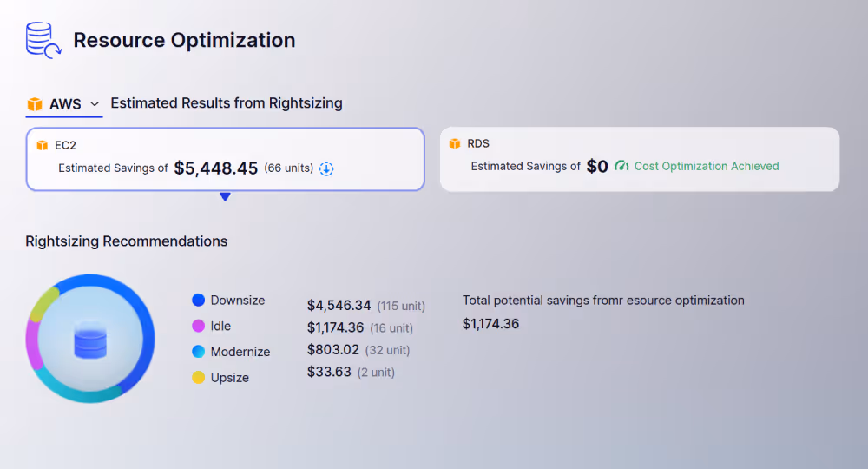The height and width of the screenshot is (469, 868).
Task: Expand the AWS provider dropdown chevron
Action: click(x=95, y=104)
